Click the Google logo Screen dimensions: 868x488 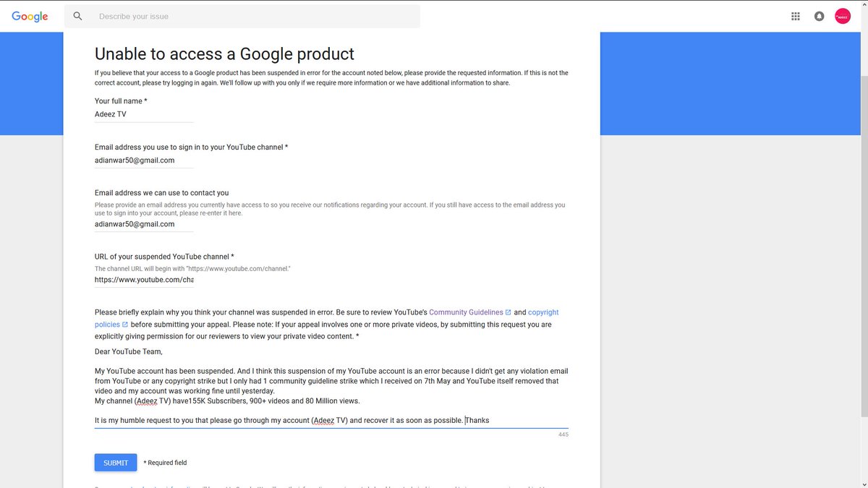30,16
